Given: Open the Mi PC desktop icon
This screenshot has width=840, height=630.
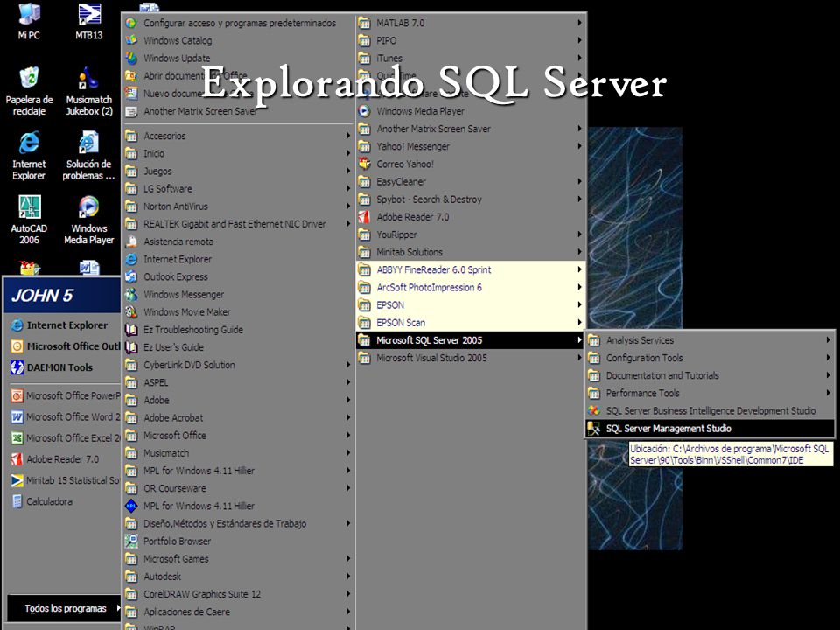Looking at the screenshot, I should [29, 21].
